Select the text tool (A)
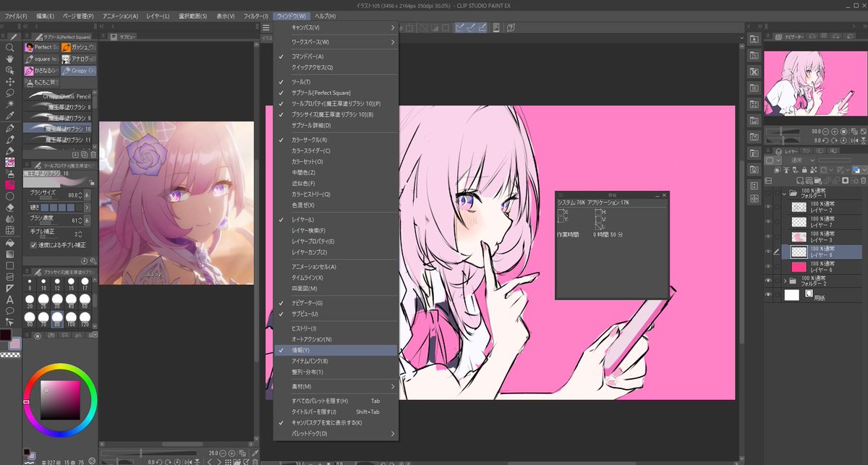The height and width of the screenshot is (465, 868). pos(10,299)
